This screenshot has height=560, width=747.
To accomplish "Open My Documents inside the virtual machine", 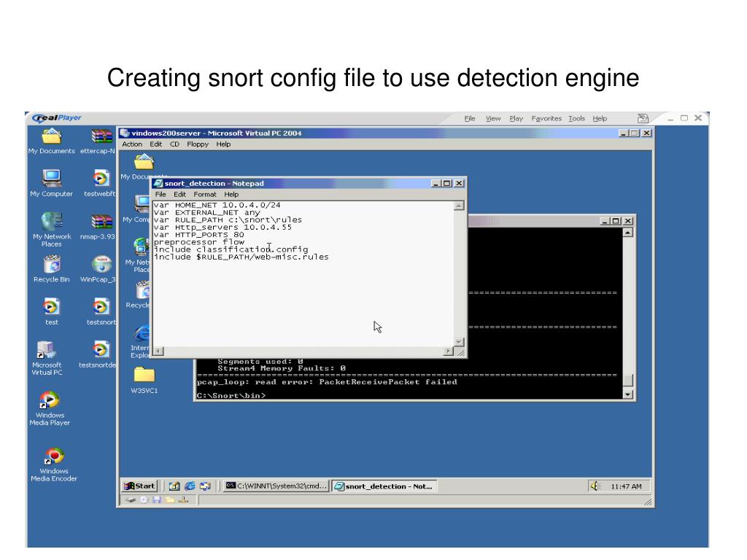I will tap(144, 162).
